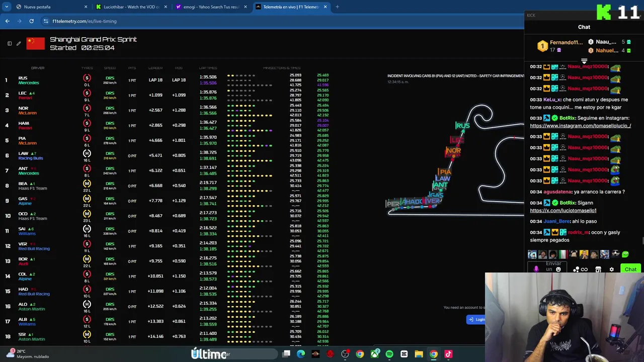Select the LEC Ferrari driver row
The image size is (644, 362).
[x=166, y=95]
